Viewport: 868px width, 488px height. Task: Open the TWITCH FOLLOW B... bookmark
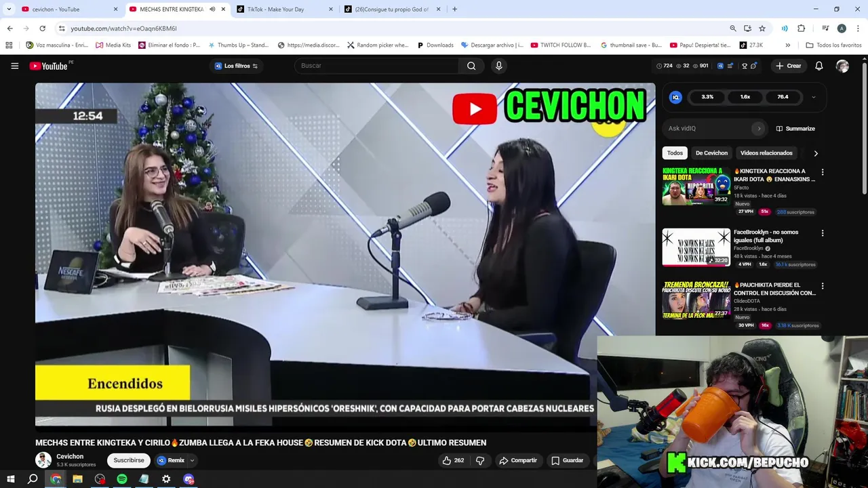pyautogui.click(x=560, y=45)
